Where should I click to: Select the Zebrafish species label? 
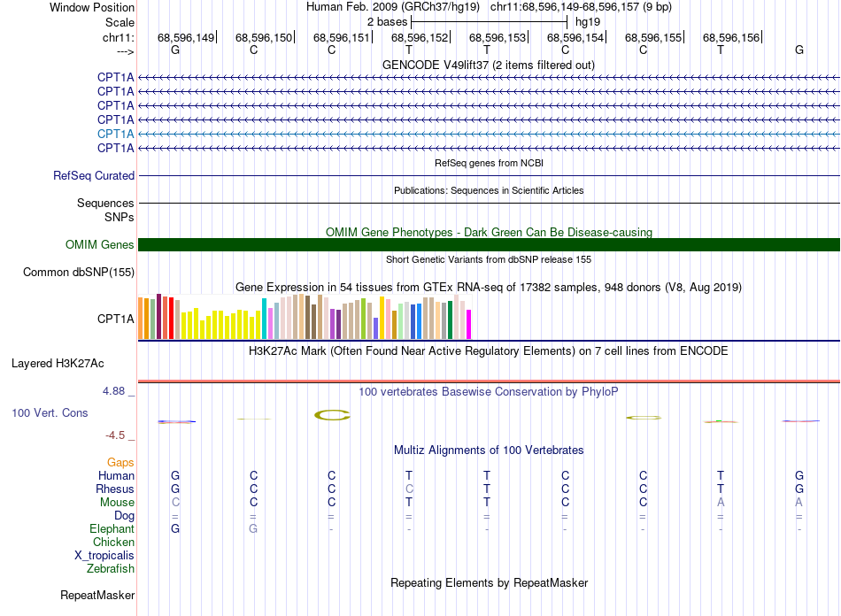click(x=110, y=569)
